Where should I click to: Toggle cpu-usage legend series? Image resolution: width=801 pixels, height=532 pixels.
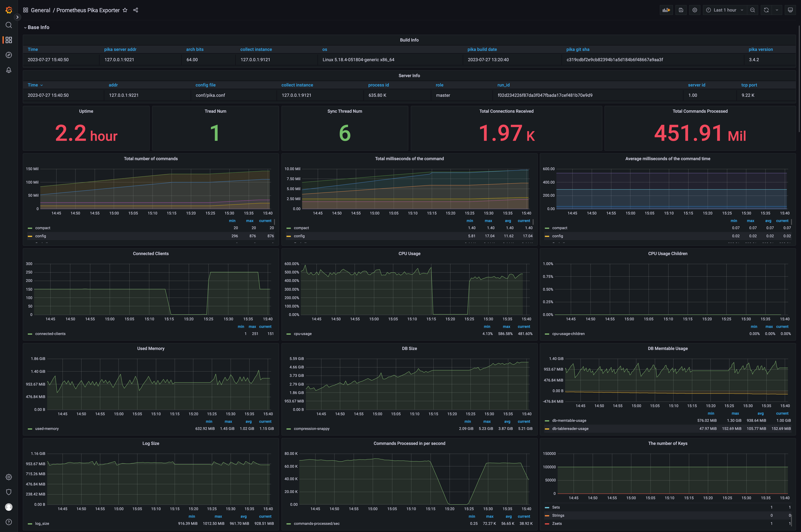click(x=303, y=334)
